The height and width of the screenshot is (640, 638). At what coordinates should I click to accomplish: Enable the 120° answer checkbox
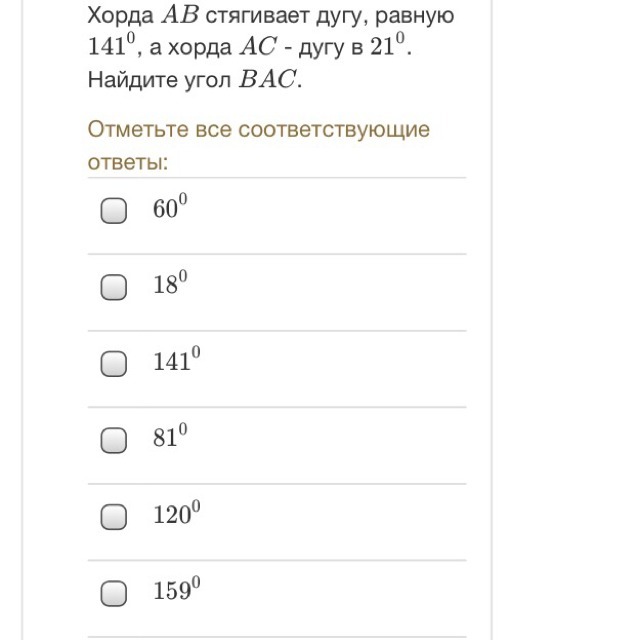[x=115, y=517]
